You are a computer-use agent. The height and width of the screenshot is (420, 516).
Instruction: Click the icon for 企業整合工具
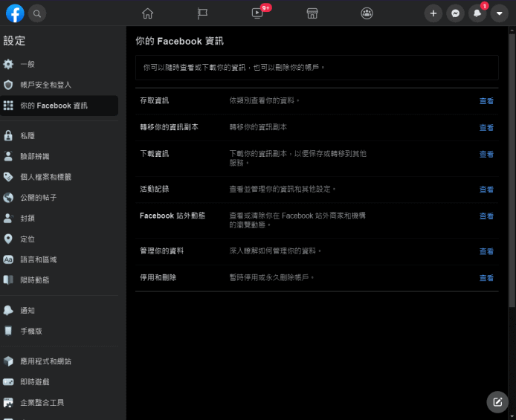(8, 403)
